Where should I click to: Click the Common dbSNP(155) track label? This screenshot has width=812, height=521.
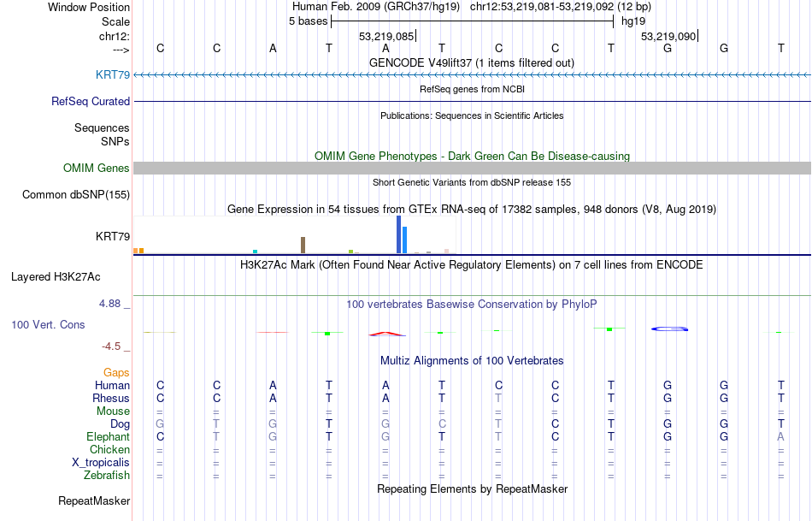(x=75, y=194)
